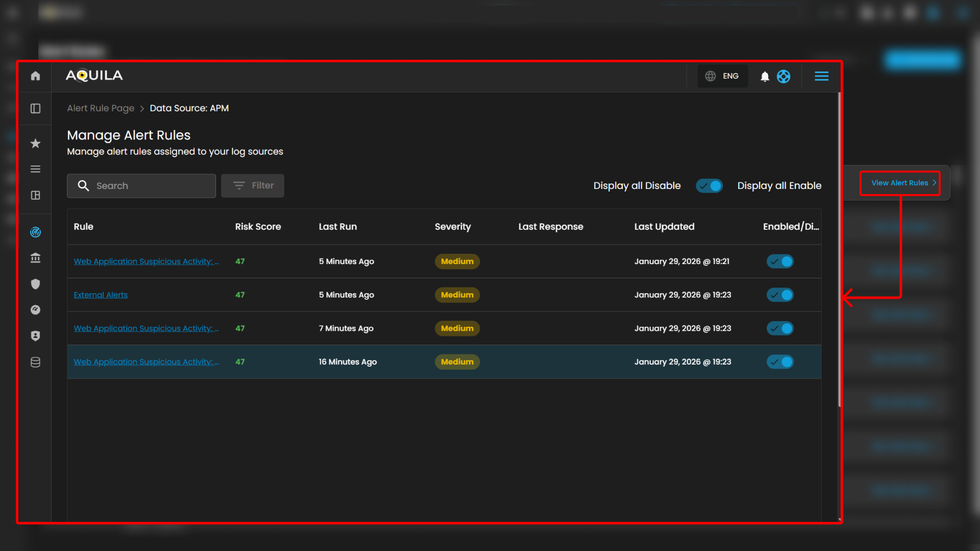
Task: Toggle the sidebar panel layout icon
Action: [35, 108]
